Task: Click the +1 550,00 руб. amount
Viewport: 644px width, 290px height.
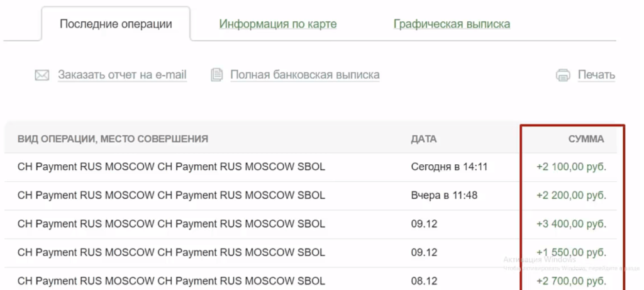Action: coord(571,252)
